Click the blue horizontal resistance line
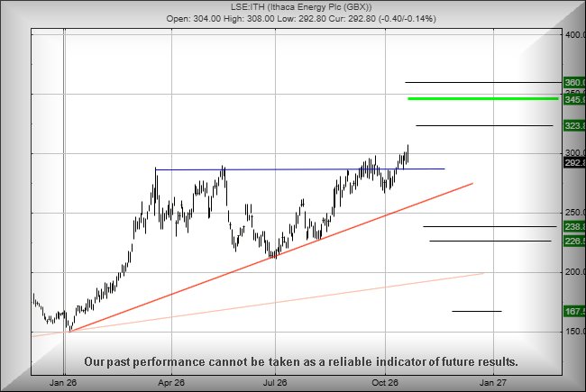The image size is (586, 392). coord(299,169)
